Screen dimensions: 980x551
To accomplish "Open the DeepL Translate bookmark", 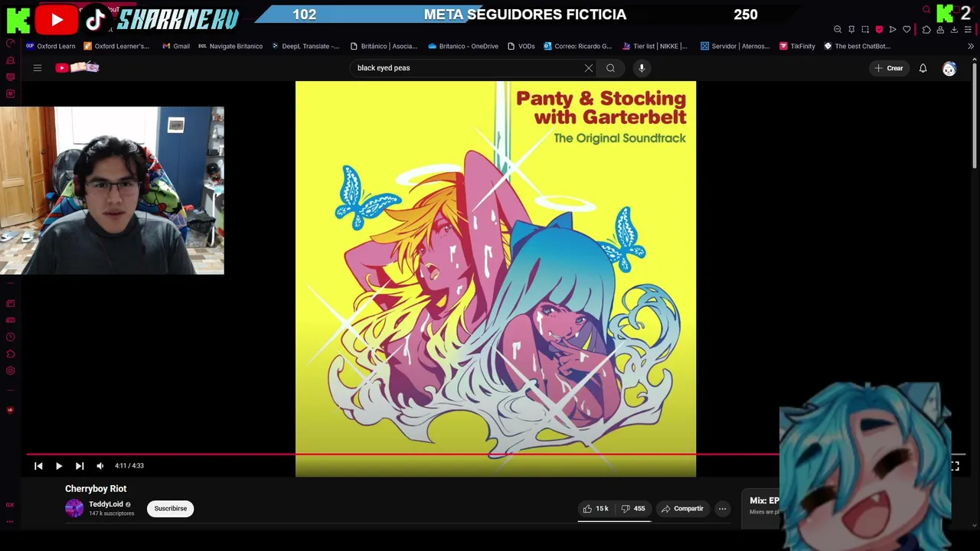I will 305,46.
